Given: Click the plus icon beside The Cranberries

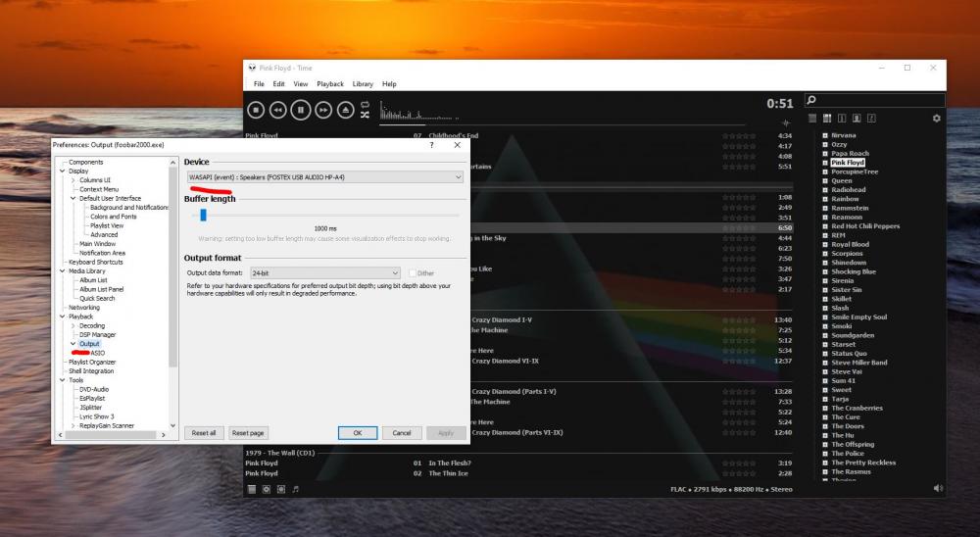Looking at the screenshot, I should point(825,408).
